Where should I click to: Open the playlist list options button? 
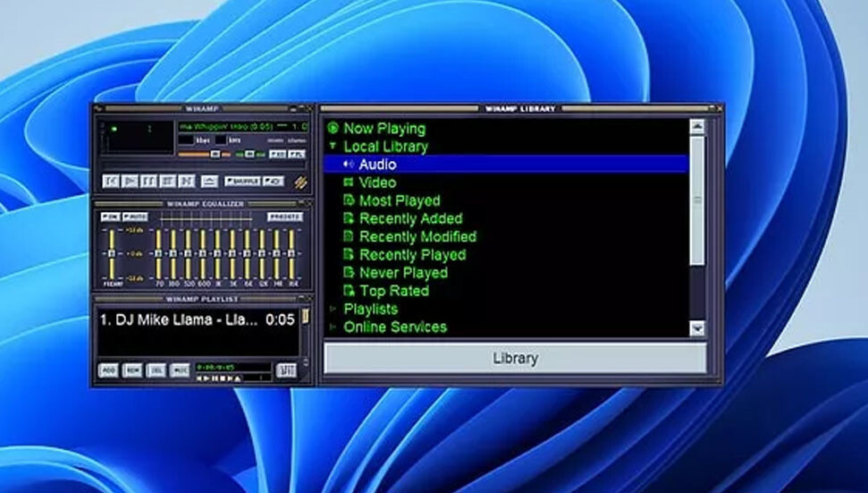[x=287, y=370]
